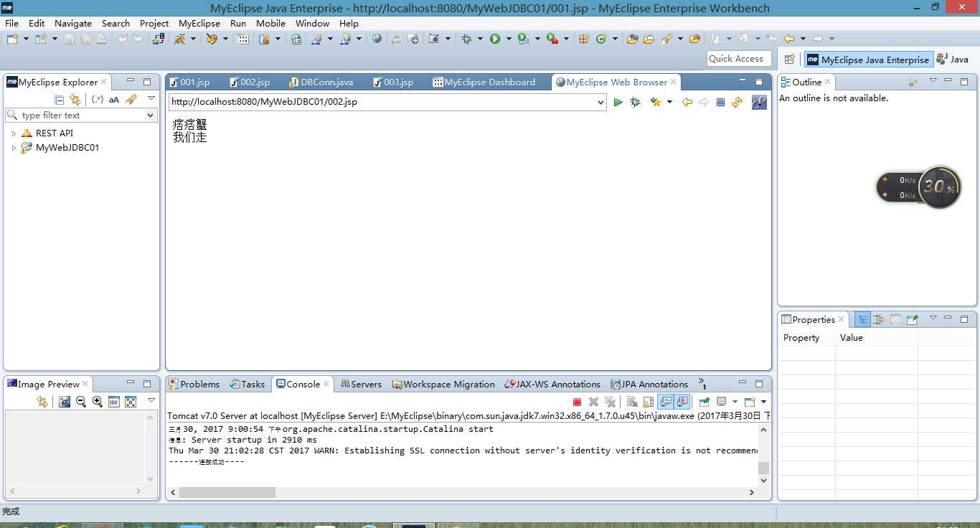Open Image Preview view menu arrow
980x528 pixels.
151,400
